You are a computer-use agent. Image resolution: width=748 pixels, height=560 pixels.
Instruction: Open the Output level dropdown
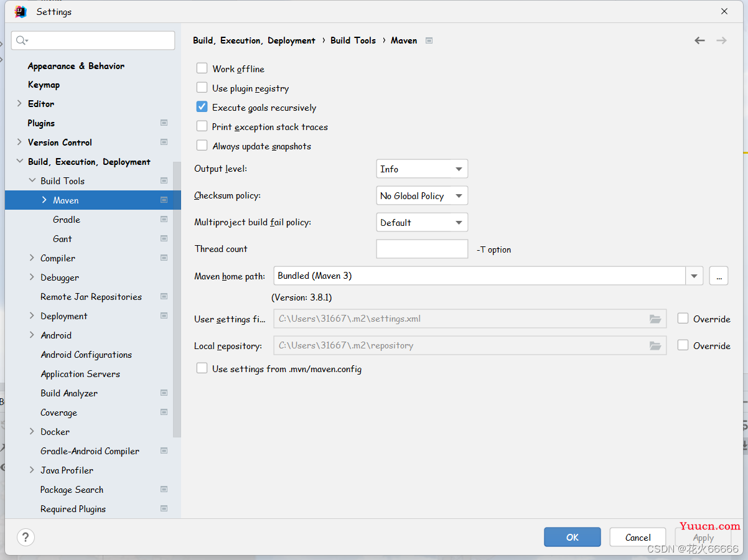point(422,169)
